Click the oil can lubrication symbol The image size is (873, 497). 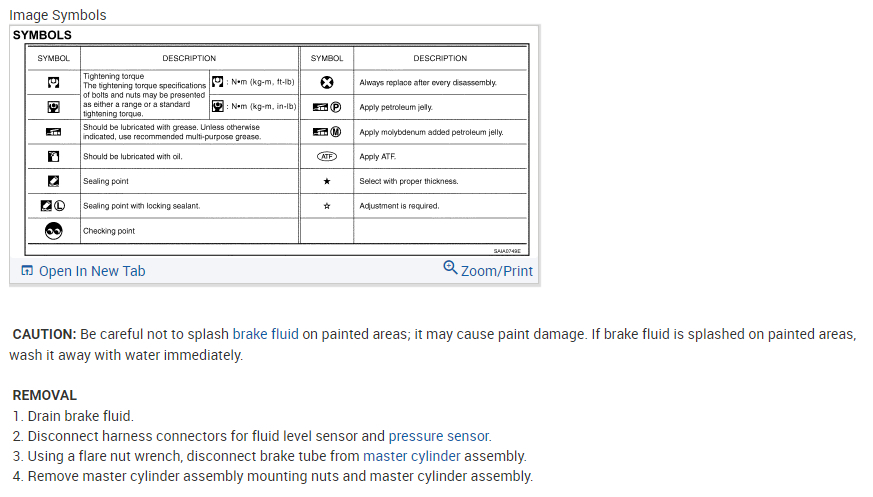click(x=54, y=156)
